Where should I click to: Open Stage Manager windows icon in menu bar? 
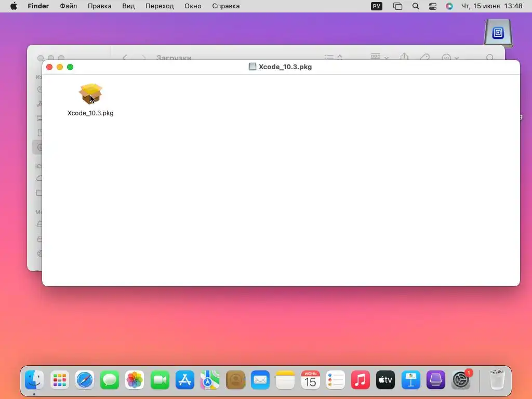coord(397,6)
